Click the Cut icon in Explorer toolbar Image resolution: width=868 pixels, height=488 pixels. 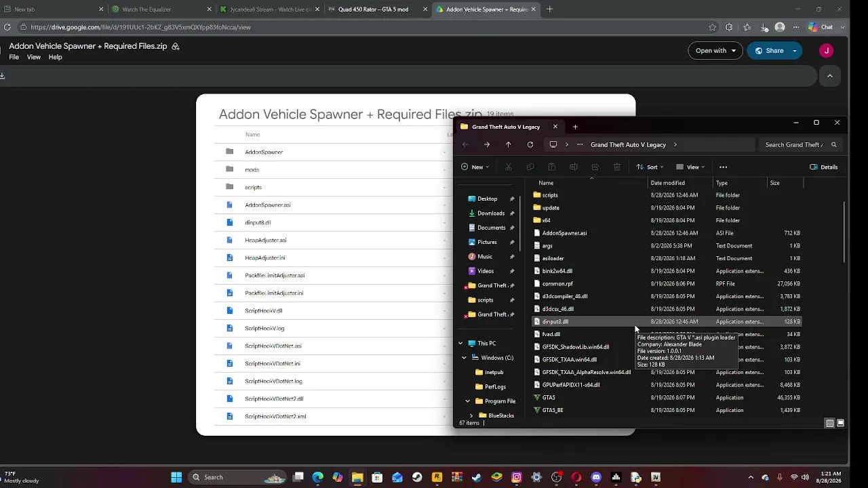(x=509, y=167)
